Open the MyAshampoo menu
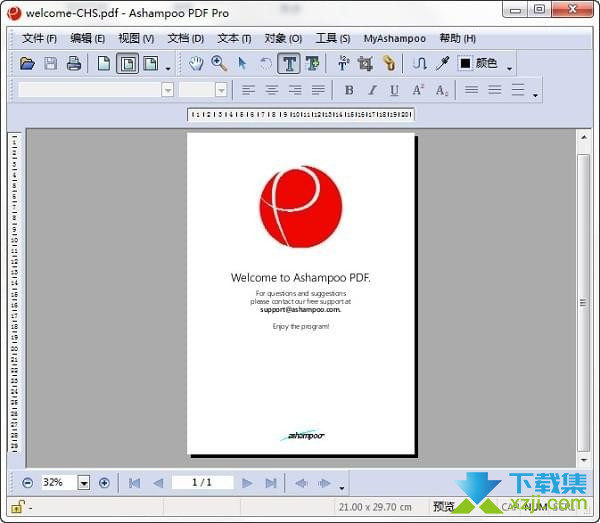The width and height of the screenshot is (600, 523). 395,39
